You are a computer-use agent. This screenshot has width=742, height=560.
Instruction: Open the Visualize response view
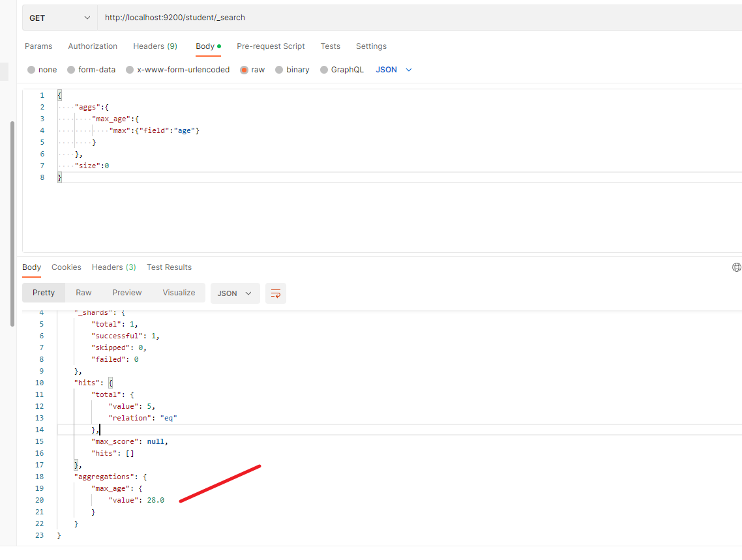(179, 293)
